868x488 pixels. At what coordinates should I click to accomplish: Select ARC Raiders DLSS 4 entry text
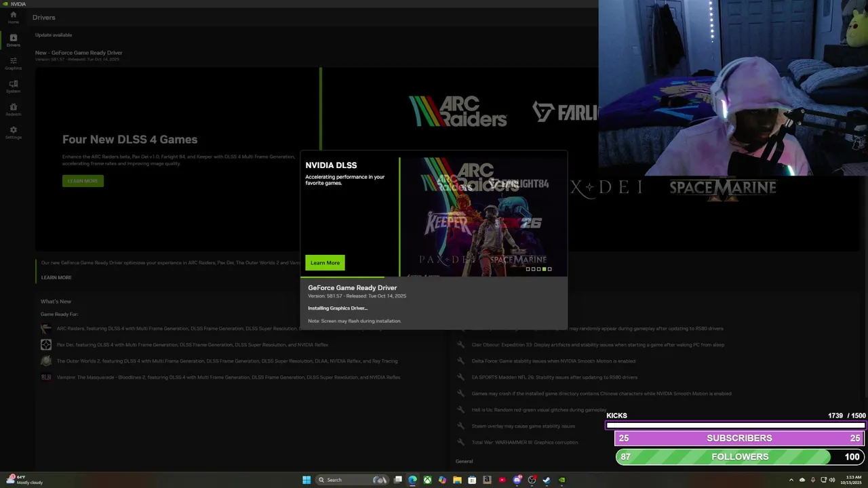coord(178,329)
